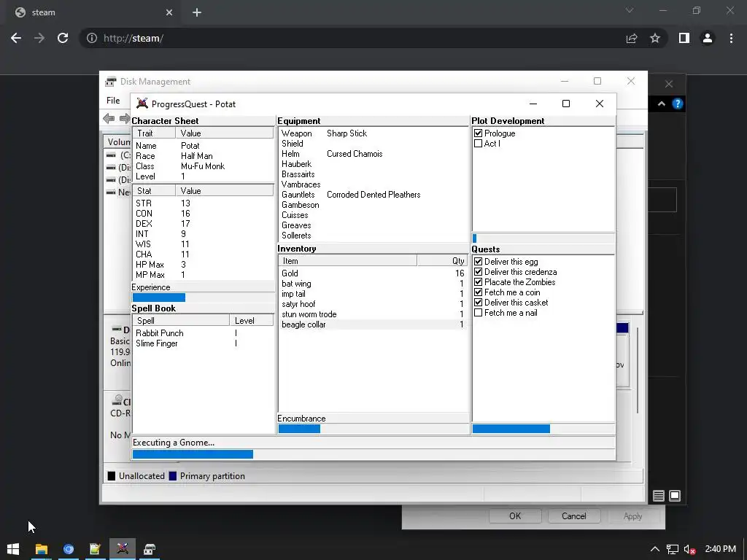Click the muted volume tray icon

click(689, 549)
